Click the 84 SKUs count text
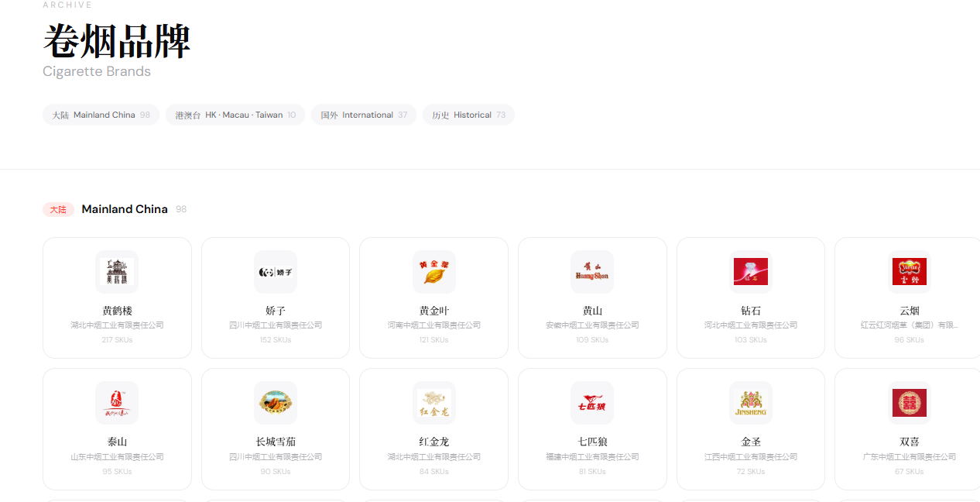 [433, 472]
